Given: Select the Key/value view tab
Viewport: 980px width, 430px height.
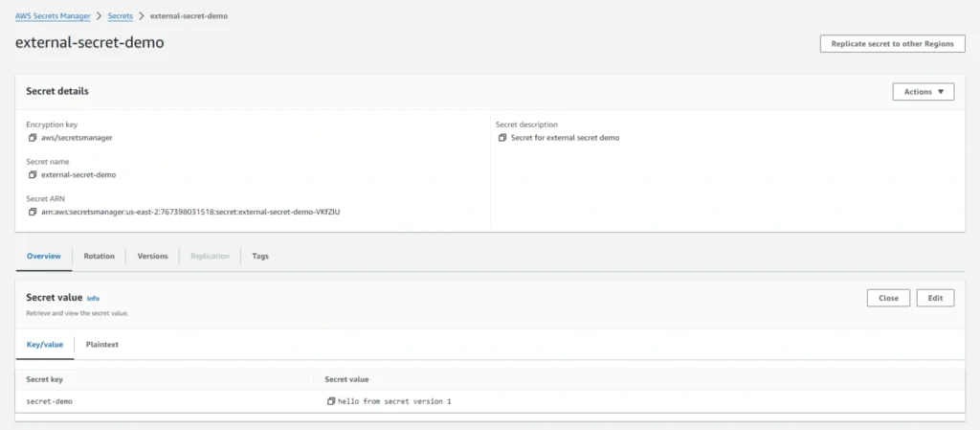Looking at the screenshot, I should (x=44, y=344).
